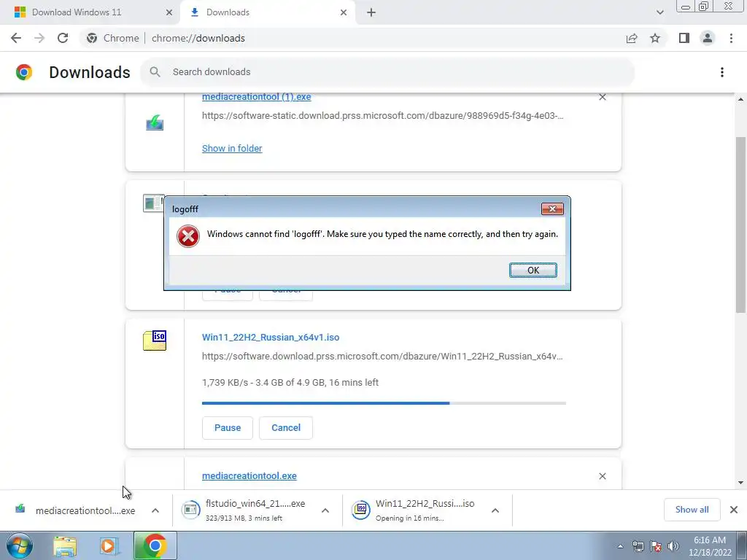Pause the Win11 ISO download
The height and width of the screenshot is (560, 747).
(x=228, y=427)
